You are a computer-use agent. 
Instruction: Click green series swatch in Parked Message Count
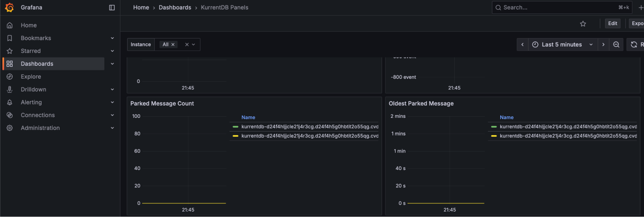[235, 127]
